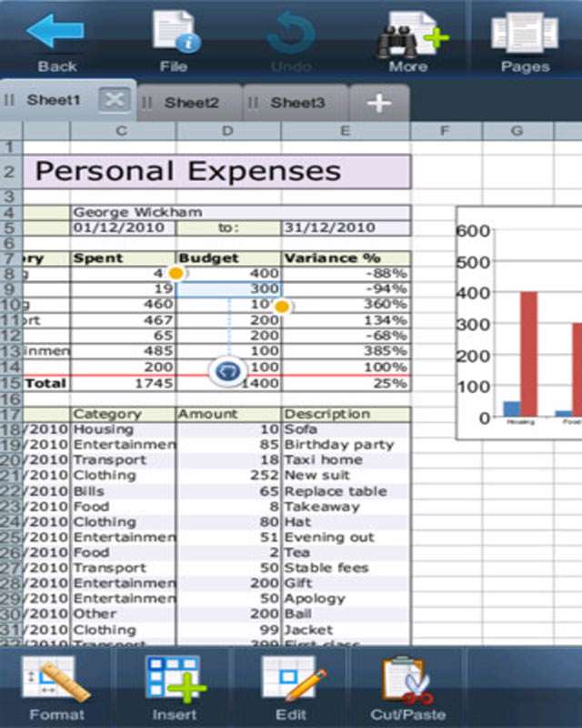The height and width of the screenshot is (728, 582).
Task: Tap the upper orange selection handle
Action: 176,273
